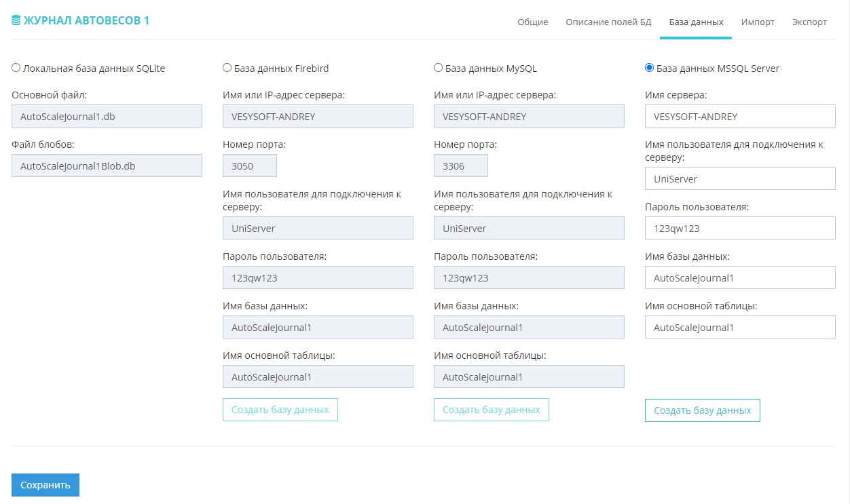Screen dimensions: 850x504
Task: Click Создать базу данных under MySQL
Action: coord(491,410)
